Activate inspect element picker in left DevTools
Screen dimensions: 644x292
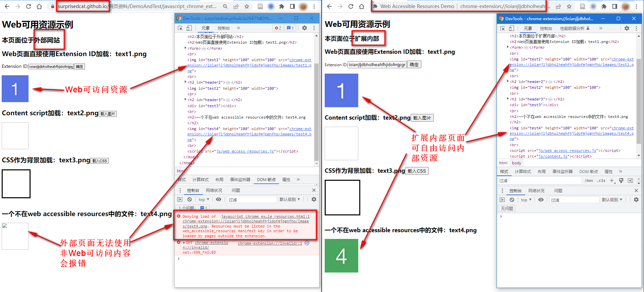tap(180, 28)
